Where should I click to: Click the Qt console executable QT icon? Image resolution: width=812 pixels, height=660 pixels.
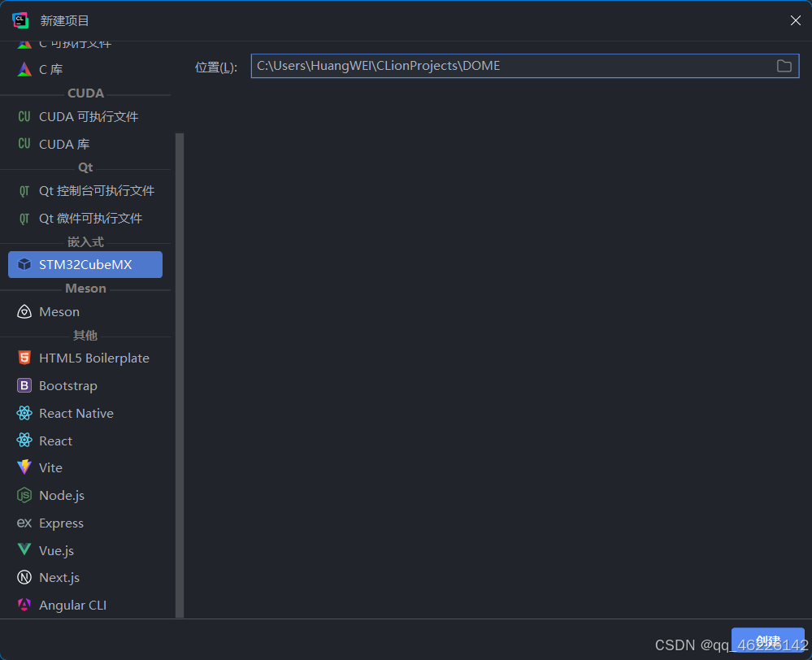pyautogui.click(x=24, y=191)
